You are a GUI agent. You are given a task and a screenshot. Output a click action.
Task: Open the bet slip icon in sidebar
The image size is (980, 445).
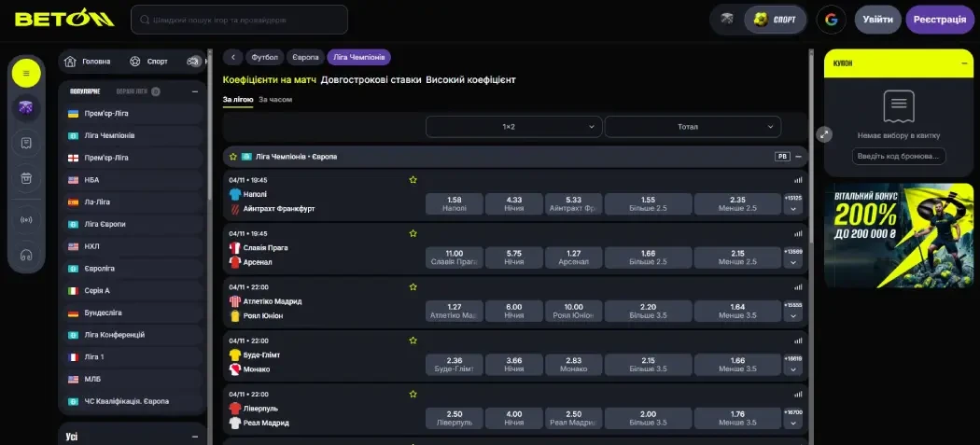(26, 143)
